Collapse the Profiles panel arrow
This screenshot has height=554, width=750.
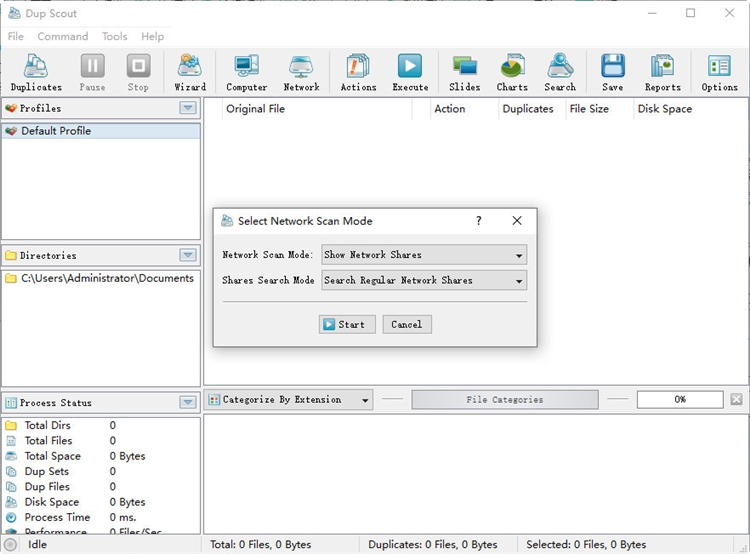pos(188,108)
